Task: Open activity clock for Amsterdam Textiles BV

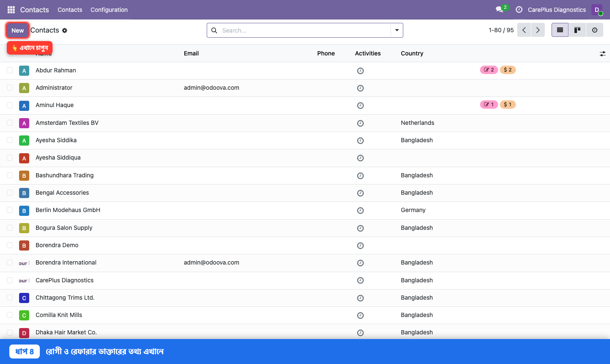Action: [x=360, y=123]
